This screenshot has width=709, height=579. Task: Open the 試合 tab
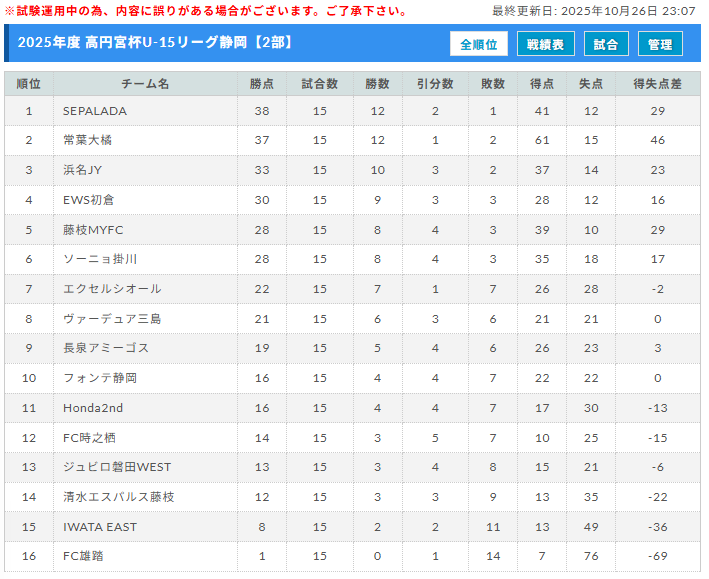606,44
